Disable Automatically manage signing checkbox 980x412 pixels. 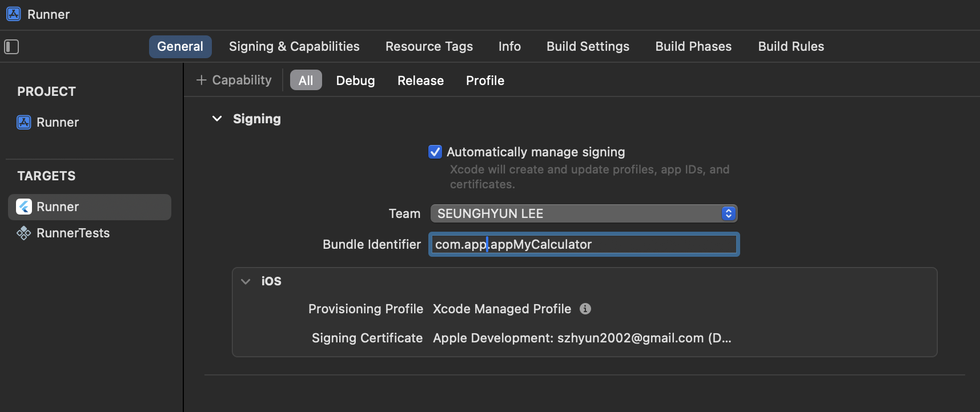click(435, 152)
